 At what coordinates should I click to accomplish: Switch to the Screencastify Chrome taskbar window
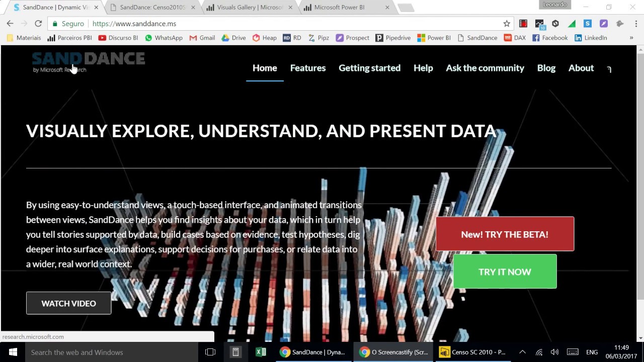pyautogui.click(x=394, y=352)
